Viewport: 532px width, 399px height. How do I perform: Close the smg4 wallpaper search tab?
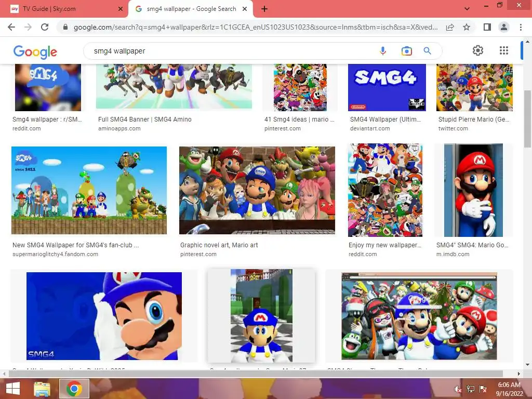[245, 9]
